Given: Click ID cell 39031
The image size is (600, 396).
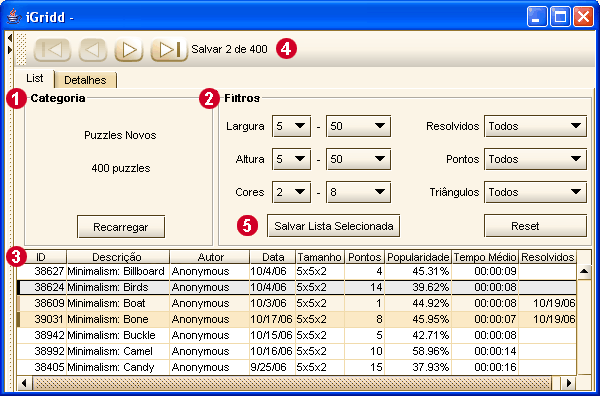Looking at the screenshot, I should click(42, 319).
